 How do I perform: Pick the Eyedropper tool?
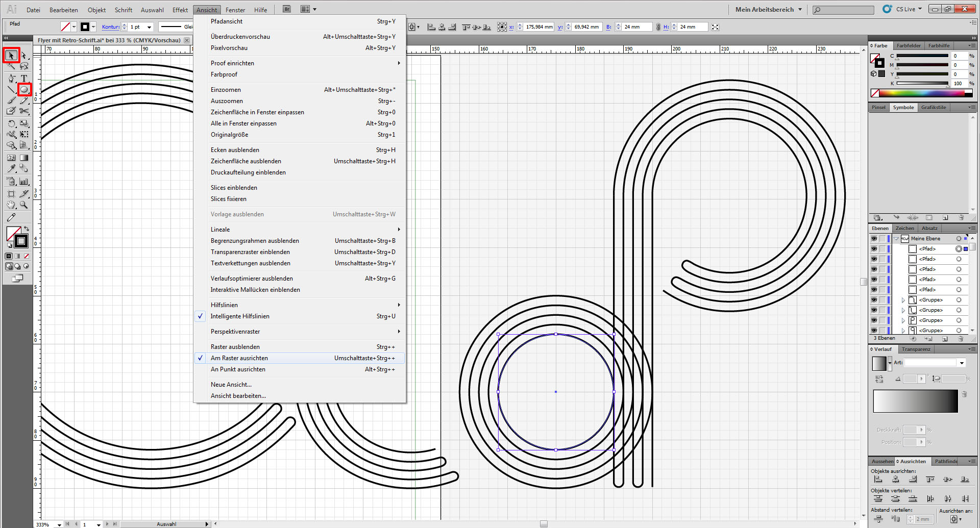(11, 168)
